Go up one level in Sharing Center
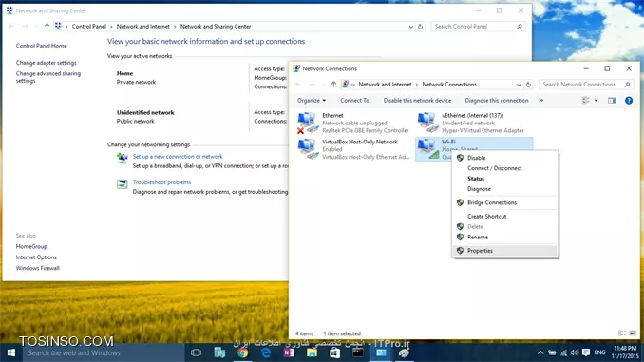Screen dimensions: 644x362 47,27
